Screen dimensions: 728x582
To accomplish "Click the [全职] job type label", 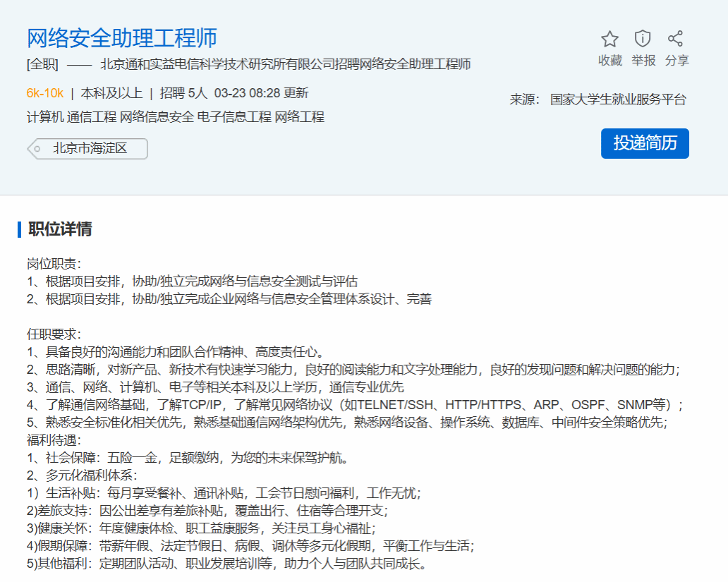I will tap(42, 65).
